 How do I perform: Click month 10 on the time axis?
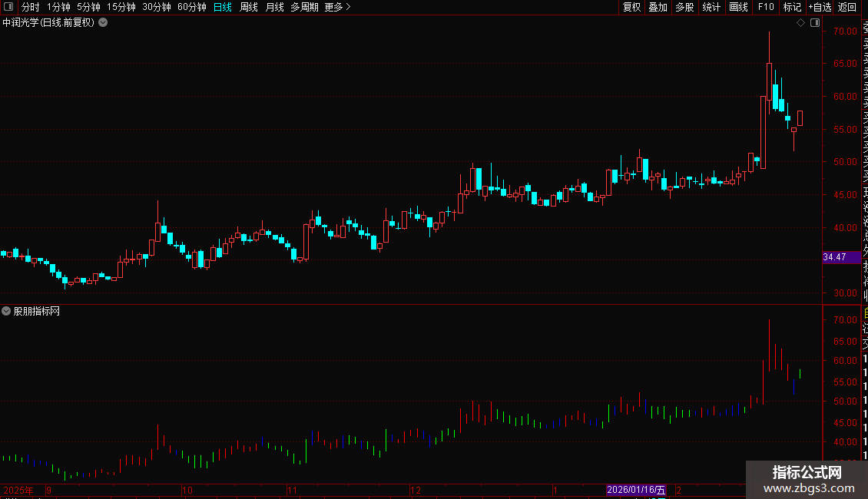pos(187,490)
